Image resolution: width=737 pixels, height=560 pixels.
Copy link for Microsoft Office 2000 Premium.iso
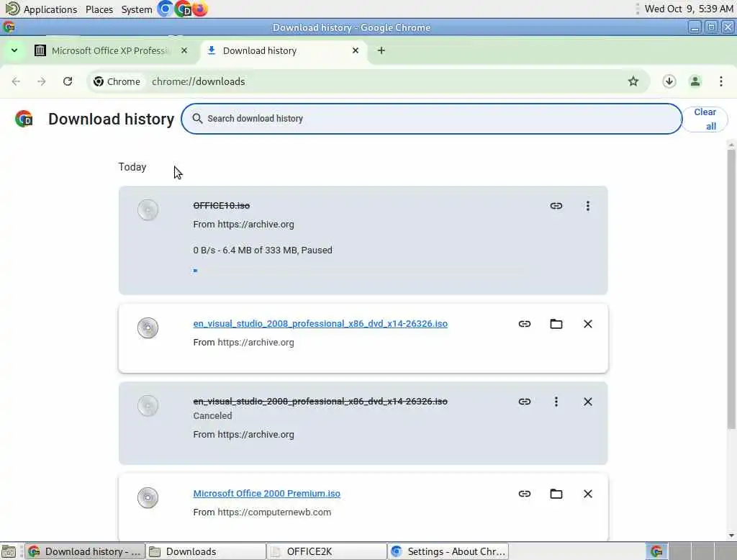pos(525,494)
